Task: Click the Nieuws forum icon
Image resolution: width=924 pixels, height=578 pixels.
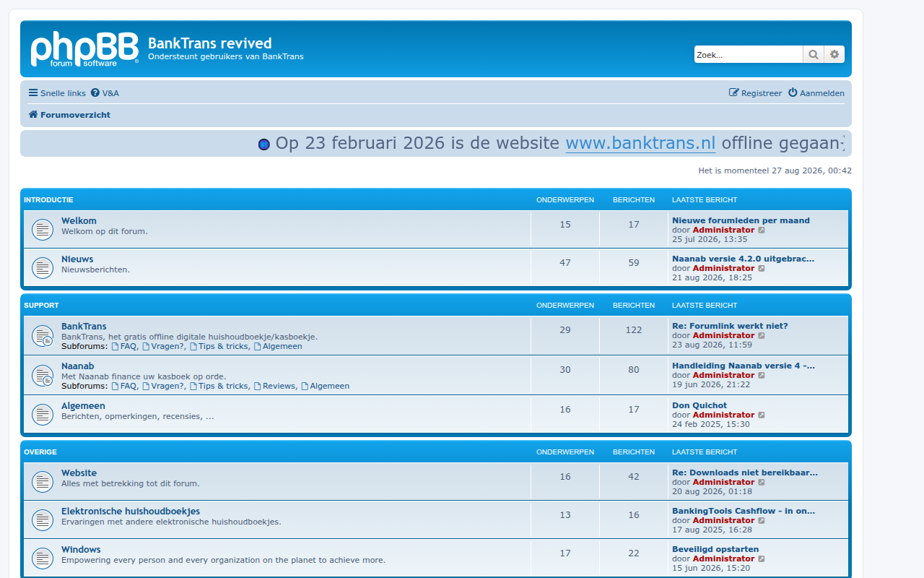Action: pyautogui.click(x=43, y=268)
